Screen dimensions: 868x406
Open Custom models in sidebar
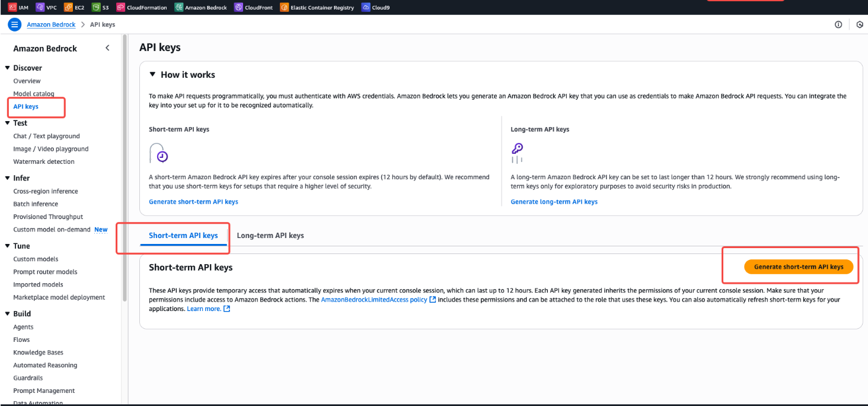point(36,259)
